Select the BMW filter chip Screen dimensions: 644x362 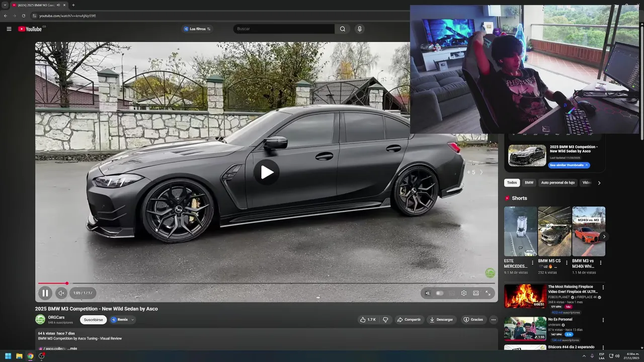(529, 183)
